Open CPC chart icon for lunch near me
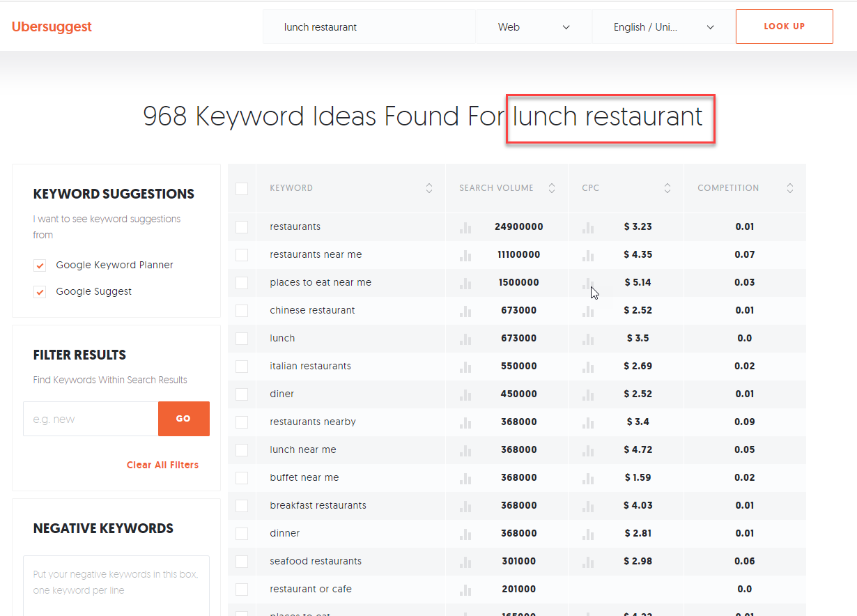Viewport: 857px width, 616px height. tap(588, 450)
